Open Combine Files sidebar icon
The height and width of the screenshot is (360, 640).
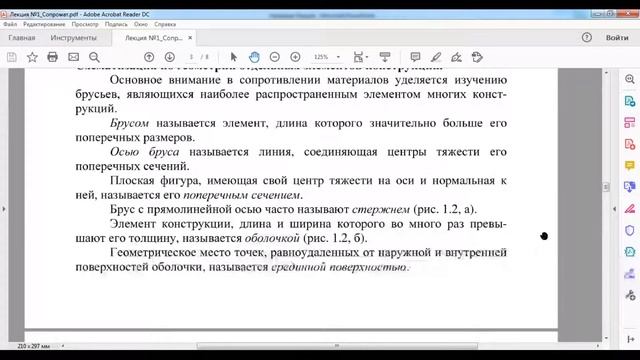630,187
